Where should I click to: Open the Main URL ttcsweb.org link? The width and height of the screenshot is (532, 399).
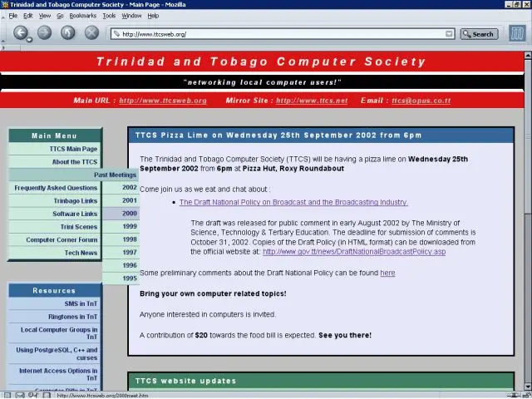click(163, 101)
